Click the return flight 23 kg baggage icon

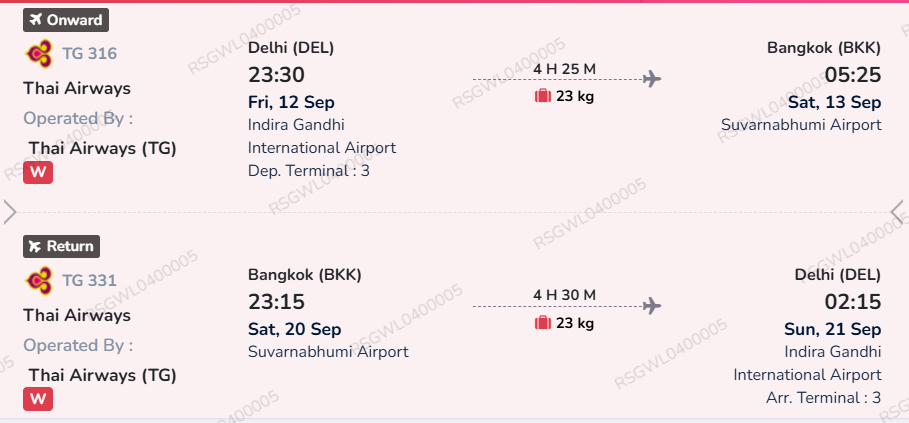542,323
